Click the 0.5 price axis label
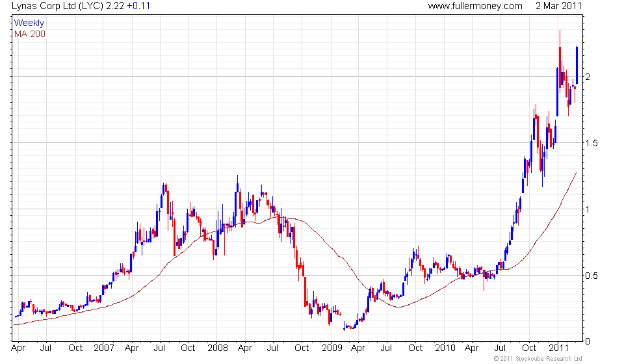 (x=591, y=276)
